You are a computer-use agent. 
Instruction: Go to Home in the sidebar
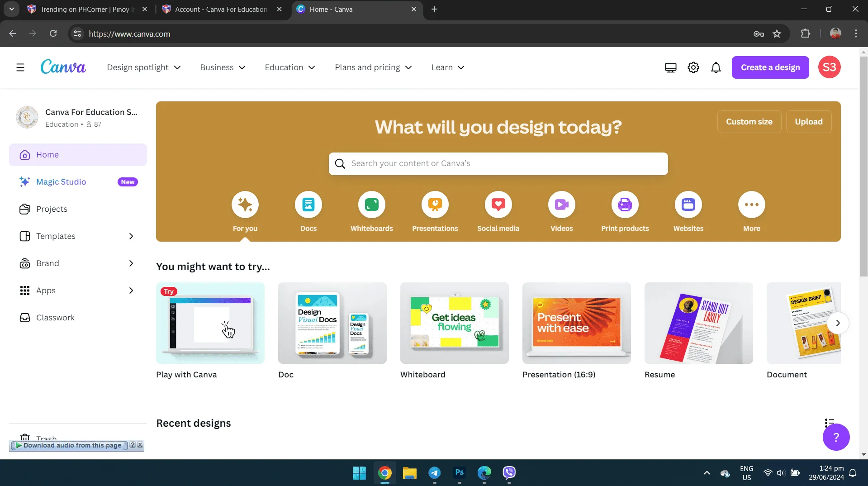[x=78, y=155]
